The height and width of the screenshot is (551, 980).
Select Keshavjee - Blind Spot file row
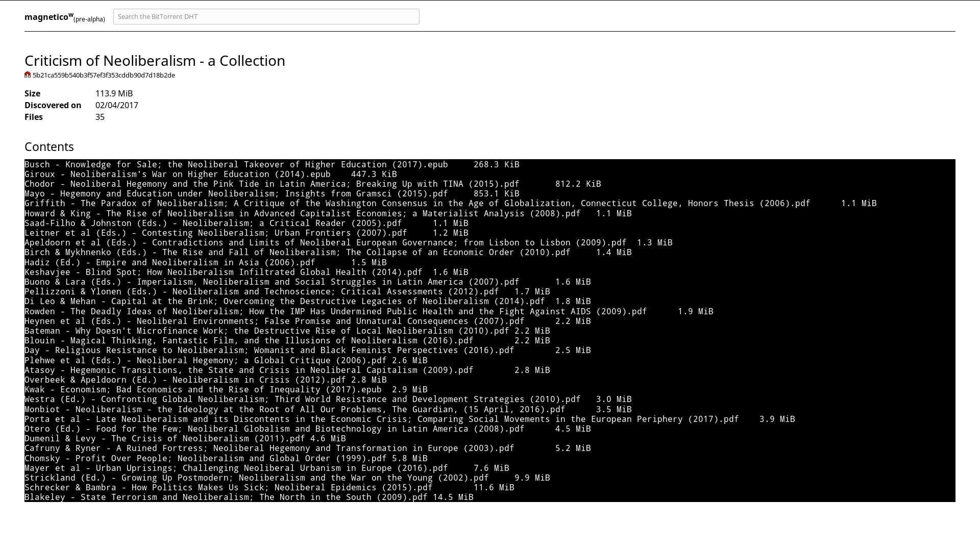click(247, 272)
